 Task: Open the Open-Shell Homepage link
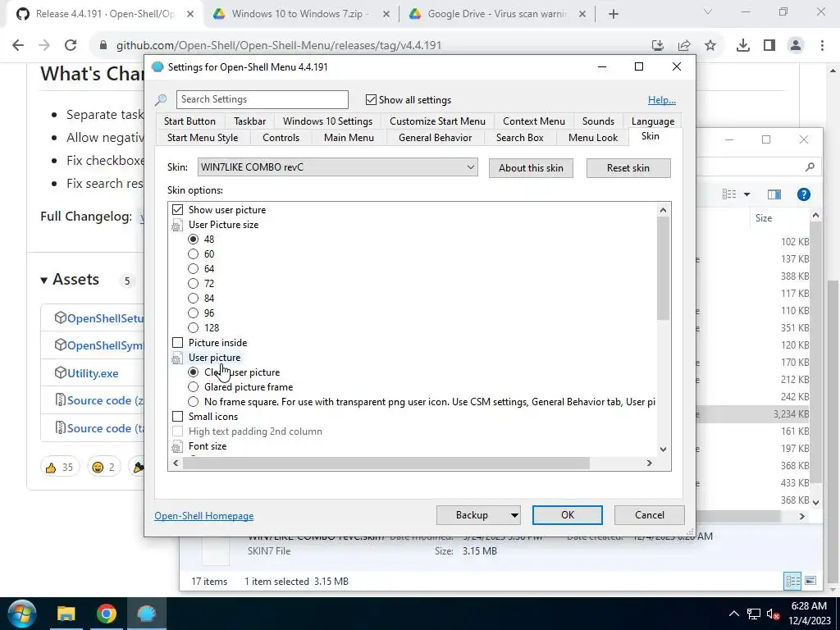point(204,516)
